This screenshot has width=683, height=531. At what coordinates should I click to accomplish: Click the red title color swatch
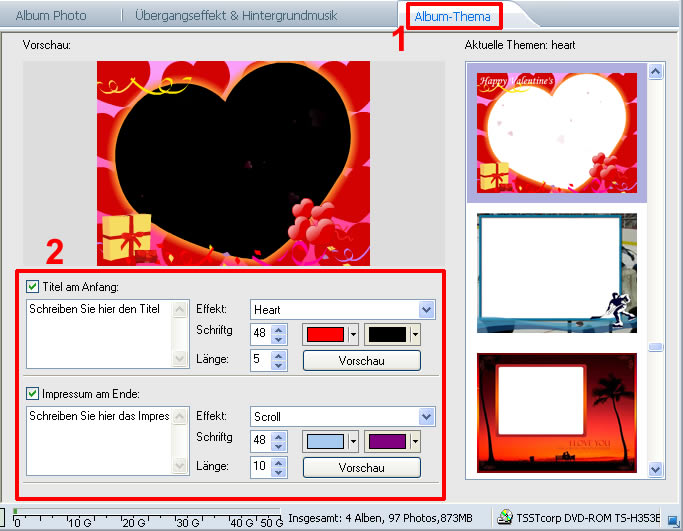click(x=325, y=335)
